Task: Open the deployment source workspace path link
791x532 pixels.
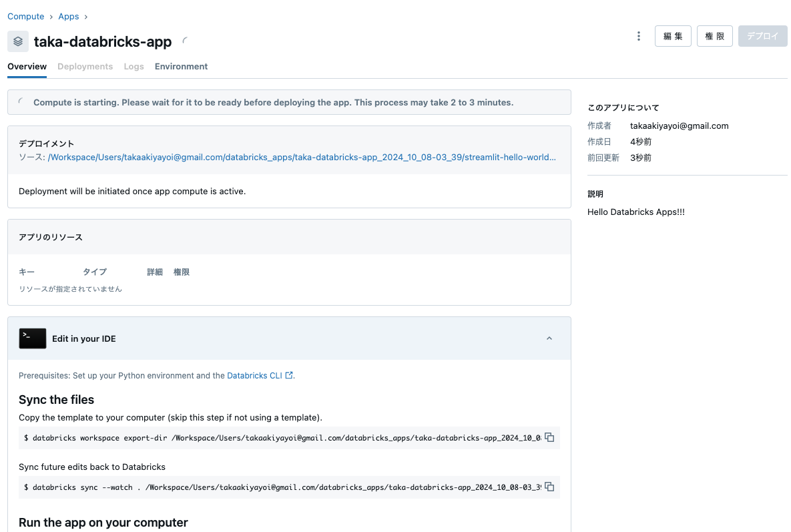Action: pos(302,158)
